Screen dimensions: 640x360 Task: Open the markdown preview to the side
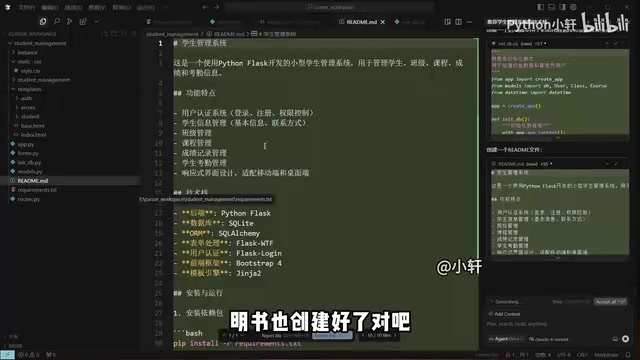point(447,22)
